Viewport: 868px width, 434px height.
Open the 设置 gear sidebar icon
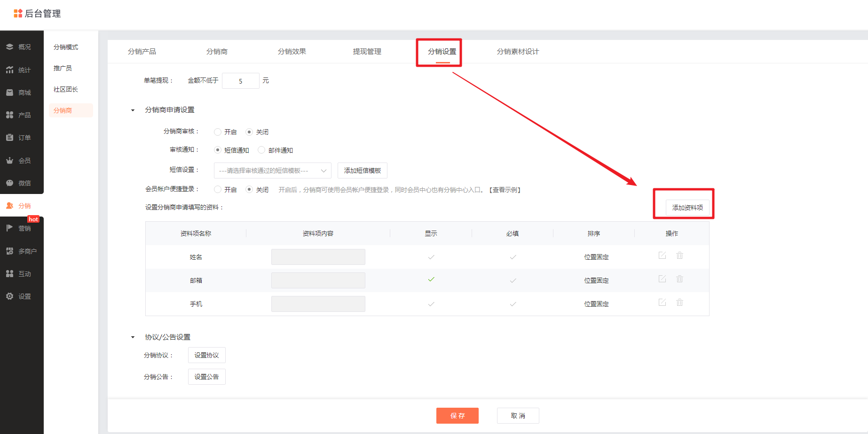(x=9, y=296)
